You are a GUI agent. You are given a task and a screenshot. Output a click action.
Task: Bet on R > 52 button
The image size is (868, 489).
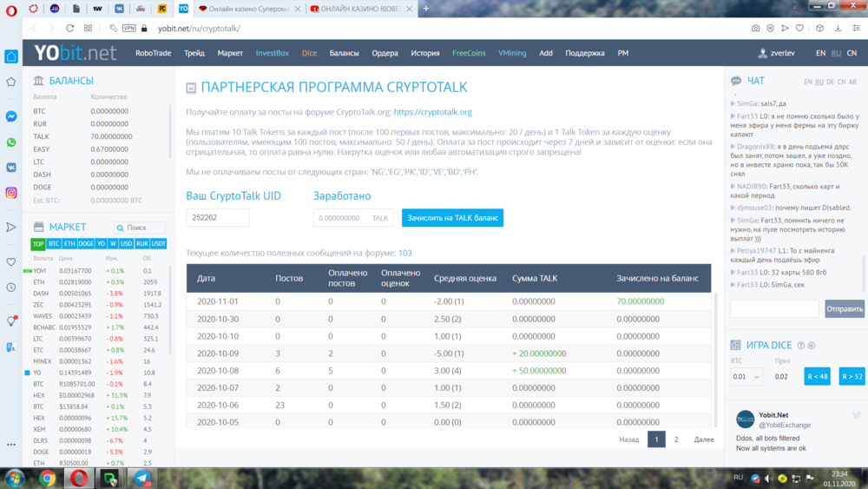[852, 377]
